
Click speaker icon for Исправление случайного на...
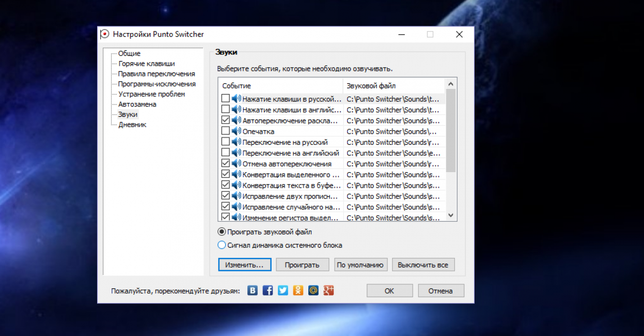(x=237, y=207)
